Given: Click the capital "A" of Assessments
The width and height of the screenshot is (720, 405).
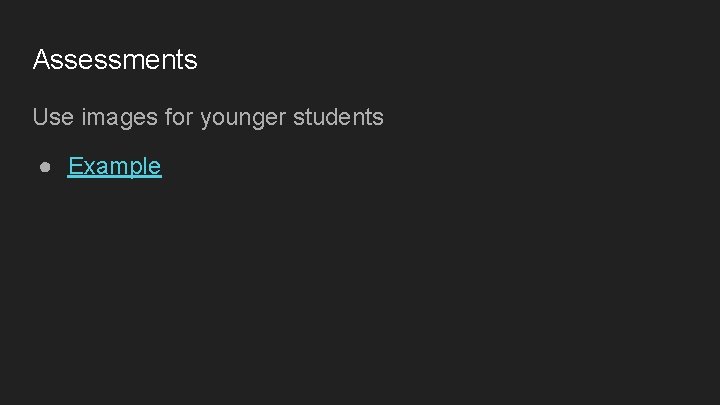Looking at the screenshot, I should [x=41, y=60].
